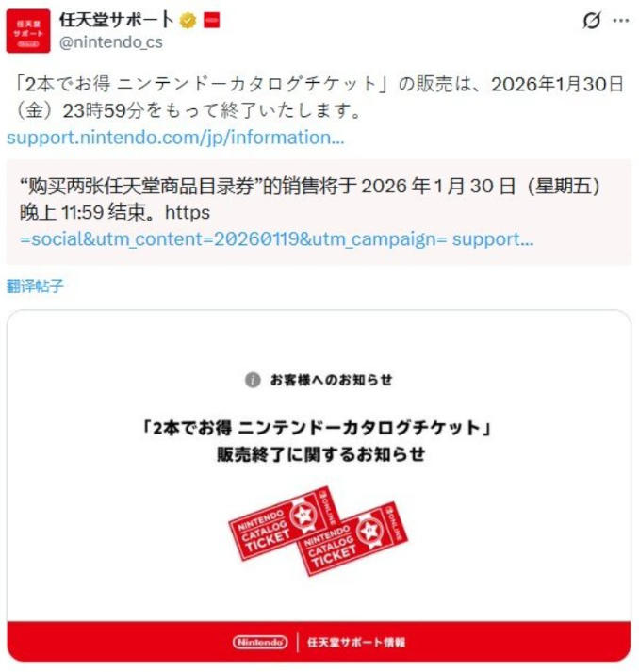Click the 販売終了に関するお知らせ card title
639x672 pixels.
click(320, 454)
